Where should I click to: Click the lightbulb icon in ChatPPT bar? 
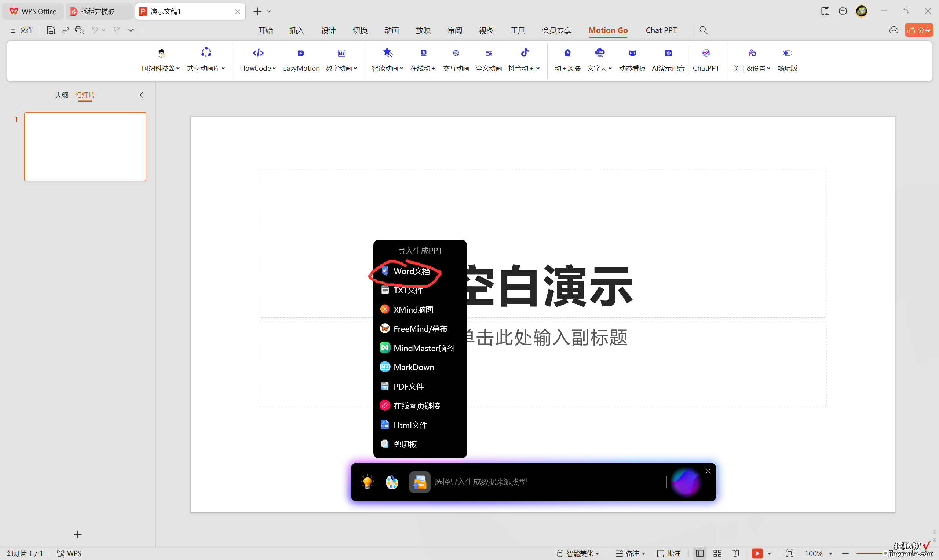[x=367, y=482]
